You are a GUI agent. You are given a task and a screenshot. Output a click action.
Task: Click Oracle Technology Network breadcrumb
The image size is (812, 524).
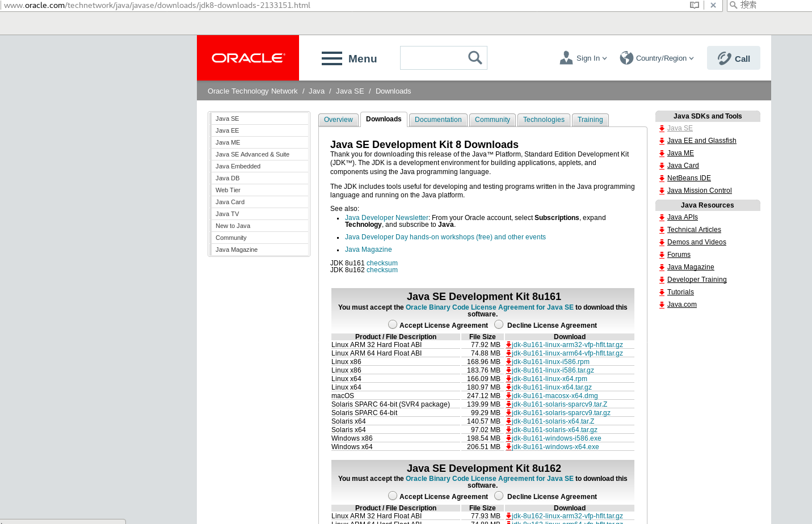click(253, 91)
